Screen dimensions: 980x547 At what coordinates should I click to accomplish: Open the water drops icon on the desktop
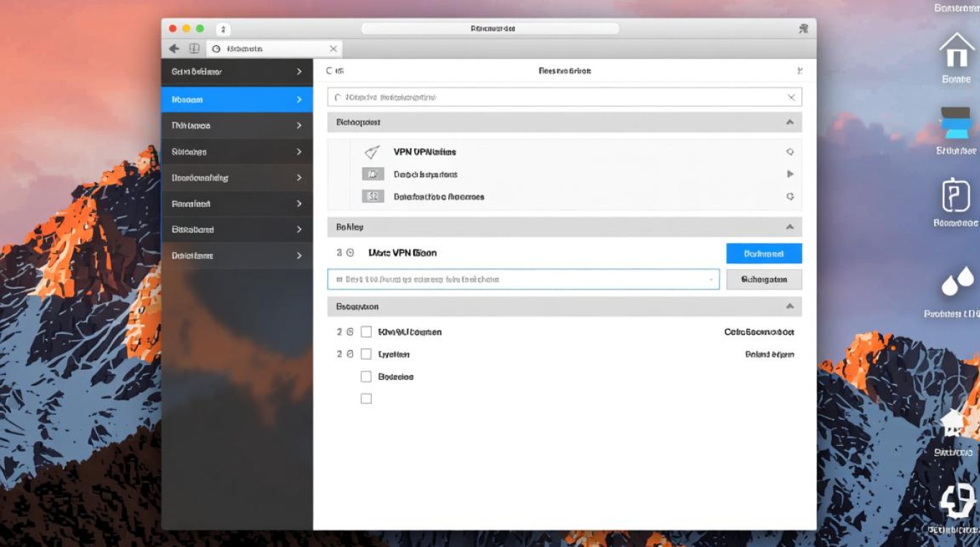[x=957, y=281]
